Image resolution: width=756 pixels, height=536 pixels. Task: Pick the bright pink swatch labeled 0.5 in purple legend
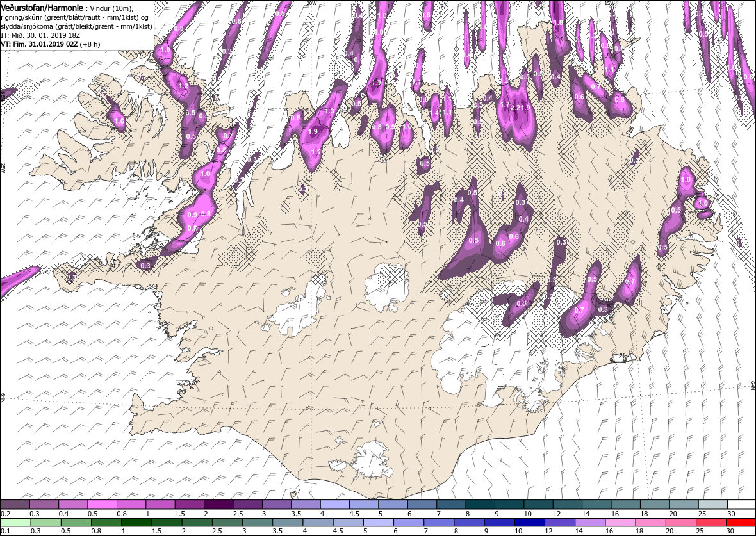click(103, 505)
